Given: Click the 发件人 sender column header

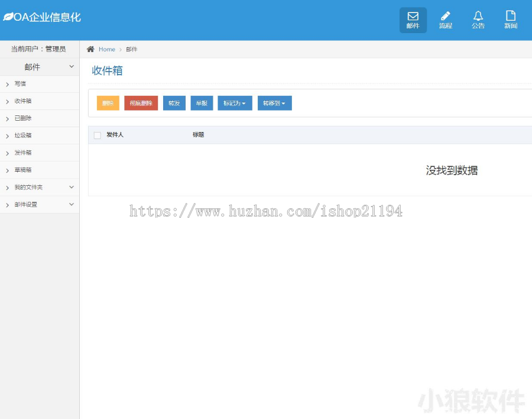Looking at the screenshot, I should 115,135.
